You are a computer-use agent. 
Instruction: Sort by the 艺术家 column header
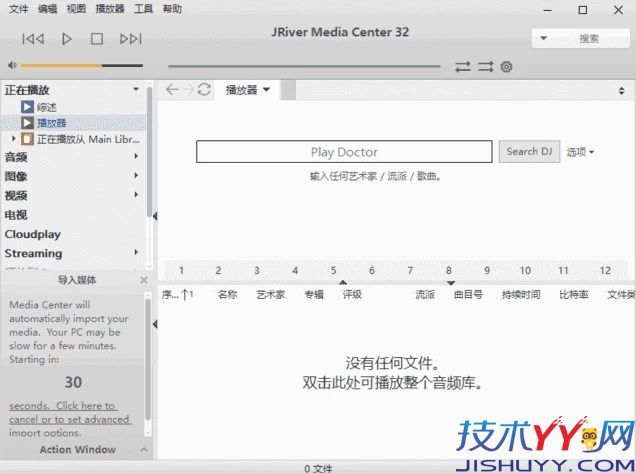[x=271, y=295]
